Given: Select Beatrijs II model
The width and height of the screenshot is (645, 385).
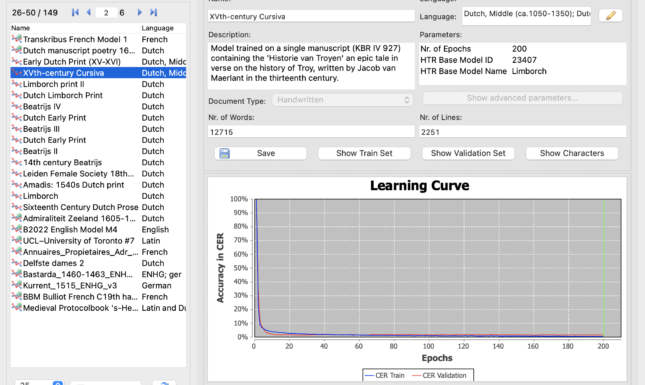Looking at the screenshot, I should click(x=98, y=151).
